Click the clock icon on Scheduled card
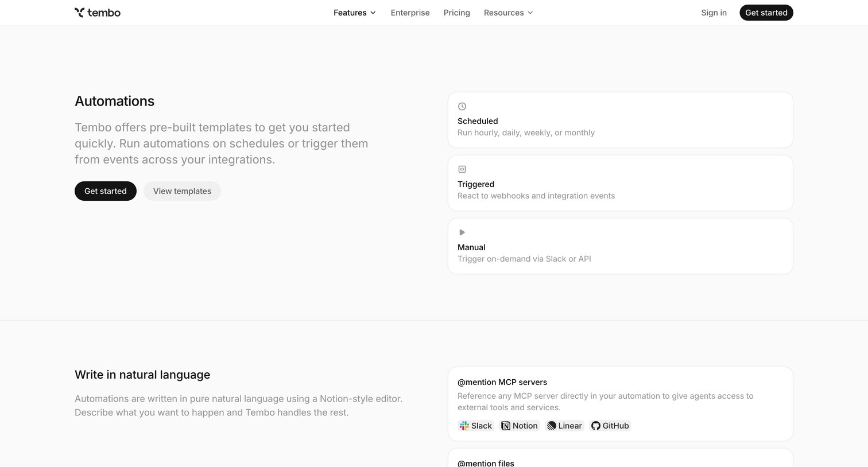 (462, 106)
